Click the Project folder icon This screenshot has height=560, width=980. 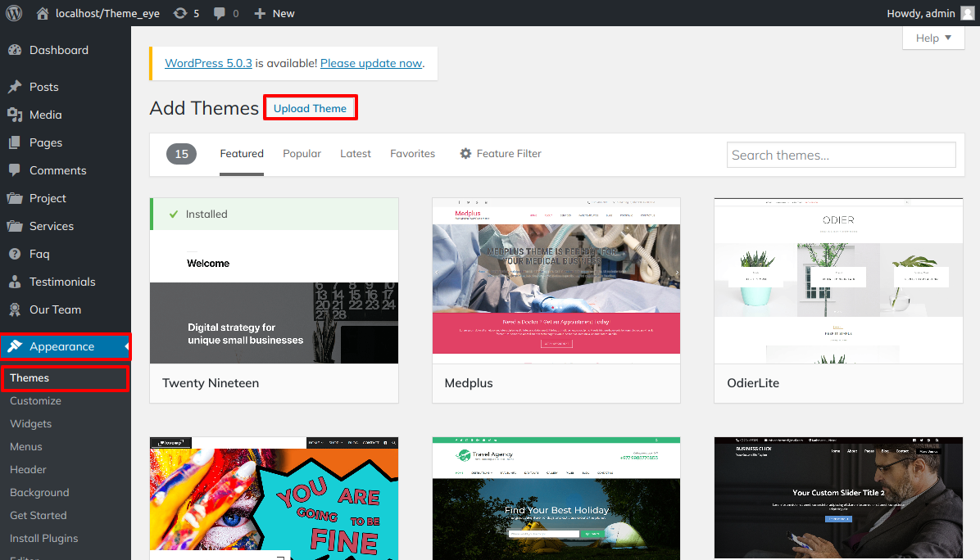point(15,198)
